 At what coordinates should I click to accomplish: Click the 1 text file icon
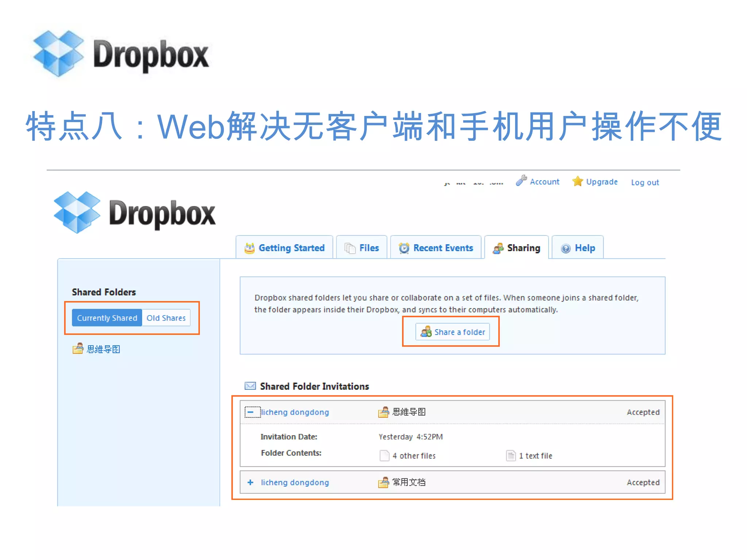click(x=511, y=456)
